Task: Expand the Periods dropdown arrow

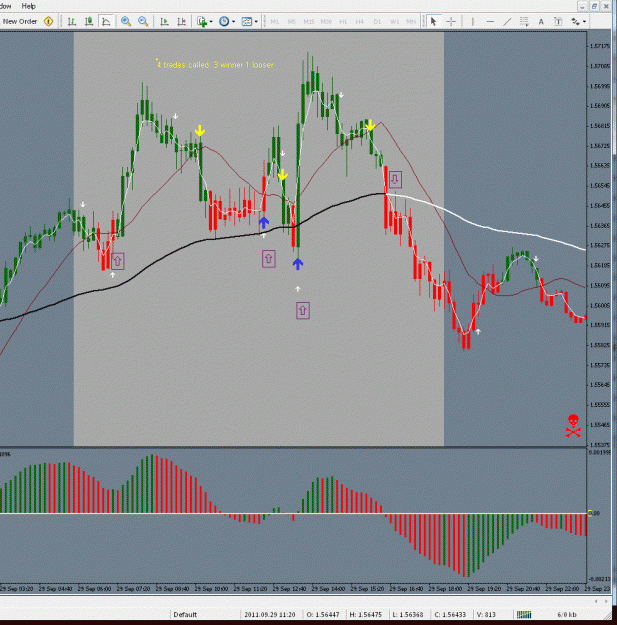Action: pos(234,22)
